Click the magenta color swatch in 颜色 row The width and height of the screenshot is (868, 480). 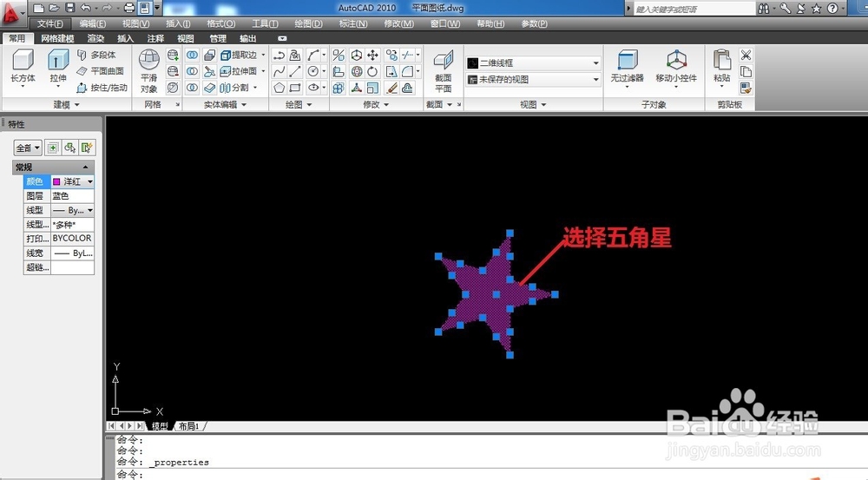56,181
